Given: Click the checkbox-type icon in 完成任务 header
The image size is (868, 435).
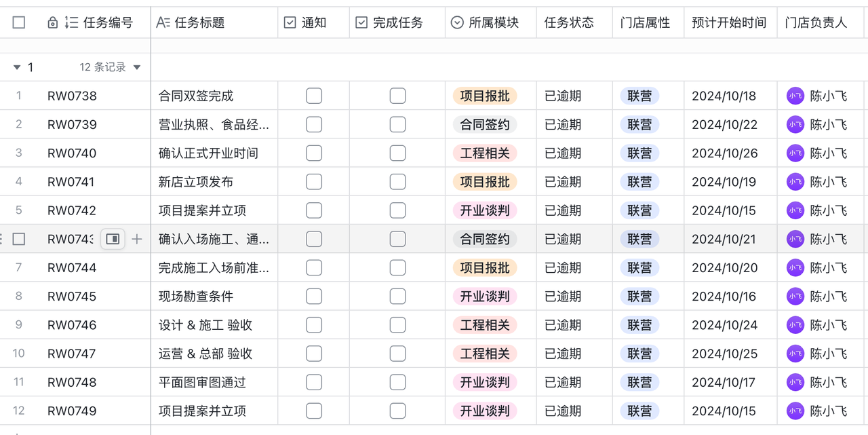Looking at the screenshot, I should coord(361,23).
